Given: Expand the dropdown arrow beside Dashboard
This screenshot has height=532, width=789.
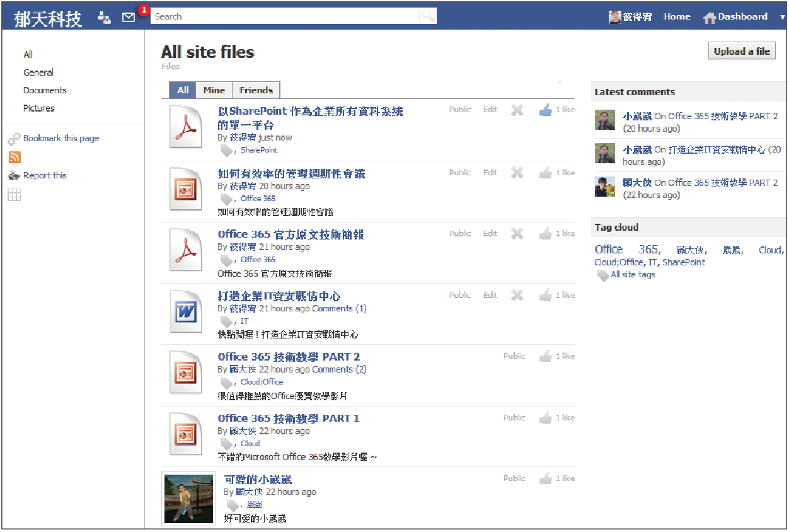Looking at the screenshot, I should [x=782, y=17].
